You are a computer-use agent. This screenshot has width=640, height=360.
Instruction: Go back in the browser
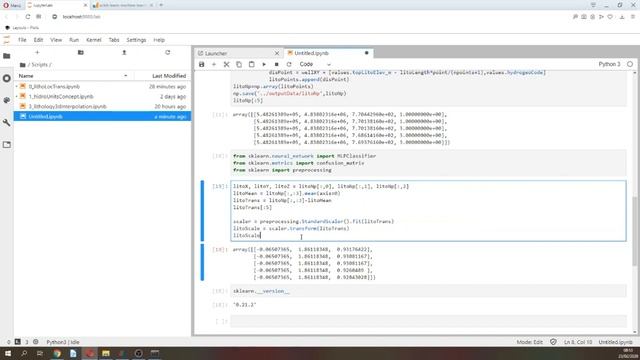[6, 17]
